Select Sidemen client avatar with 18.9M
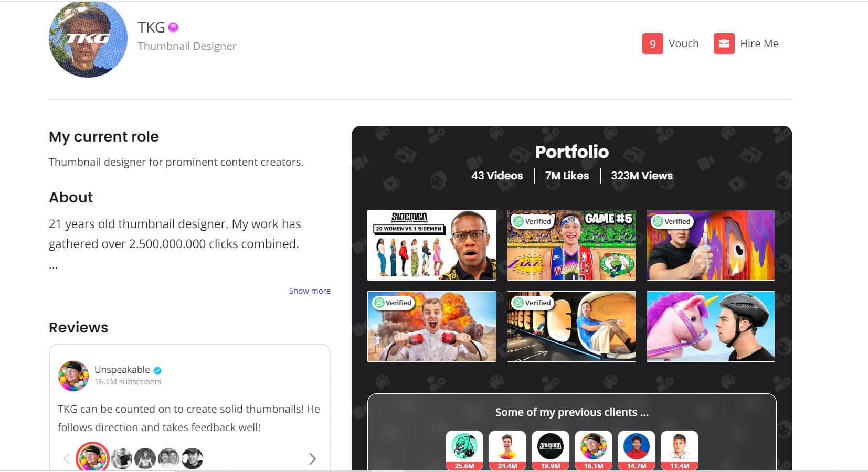The width and height of the screenshot is (868, 472). (551, 450)
